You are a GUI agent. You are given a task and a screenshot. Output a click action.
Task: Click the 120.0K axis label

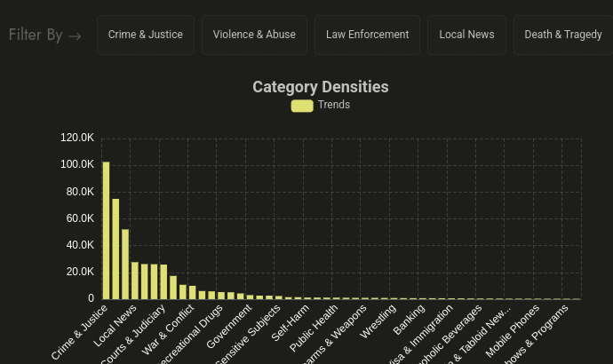77,138
